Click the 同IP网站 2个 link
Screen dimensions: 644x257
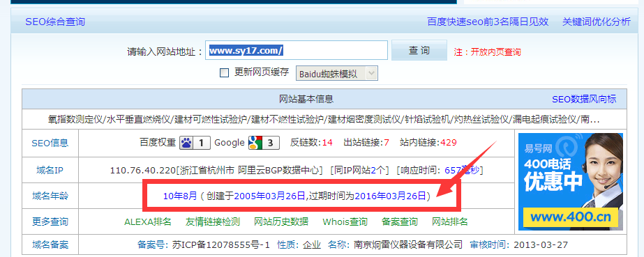(378, 170)
